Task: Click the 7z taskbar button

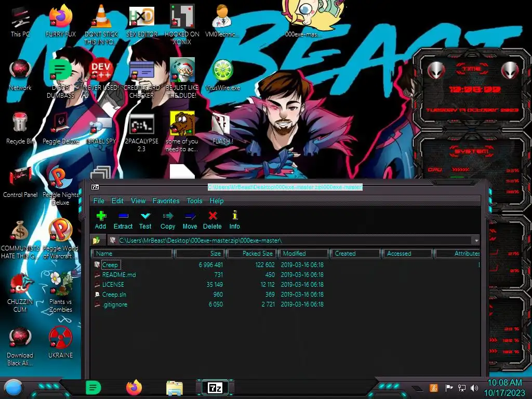Action: click(215, 388)
